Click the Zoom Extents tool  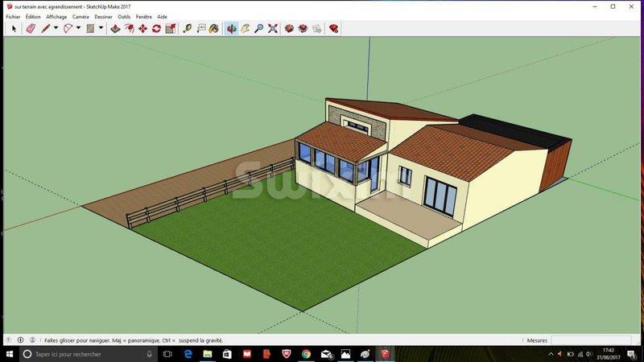tap(273, 28)
